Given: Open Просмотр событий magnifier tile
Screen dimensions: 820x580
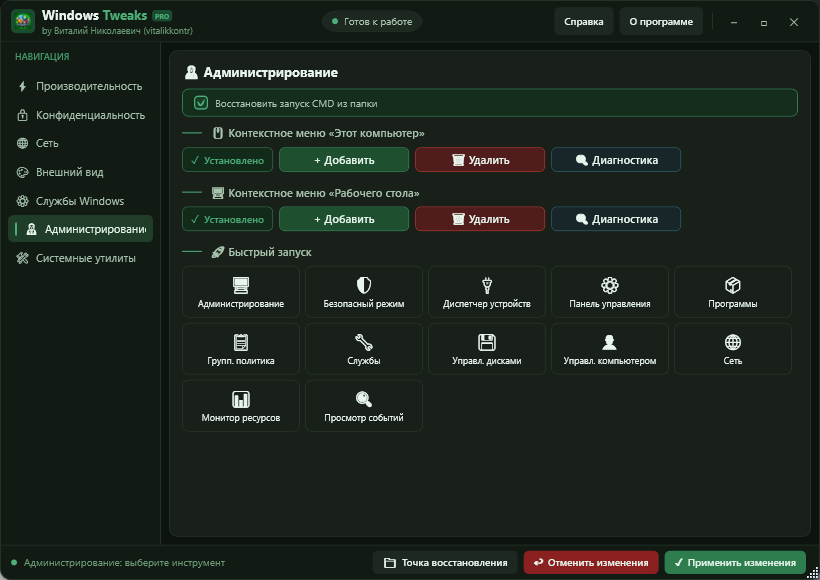Looking at the screenshot, I should click(363, 406).
